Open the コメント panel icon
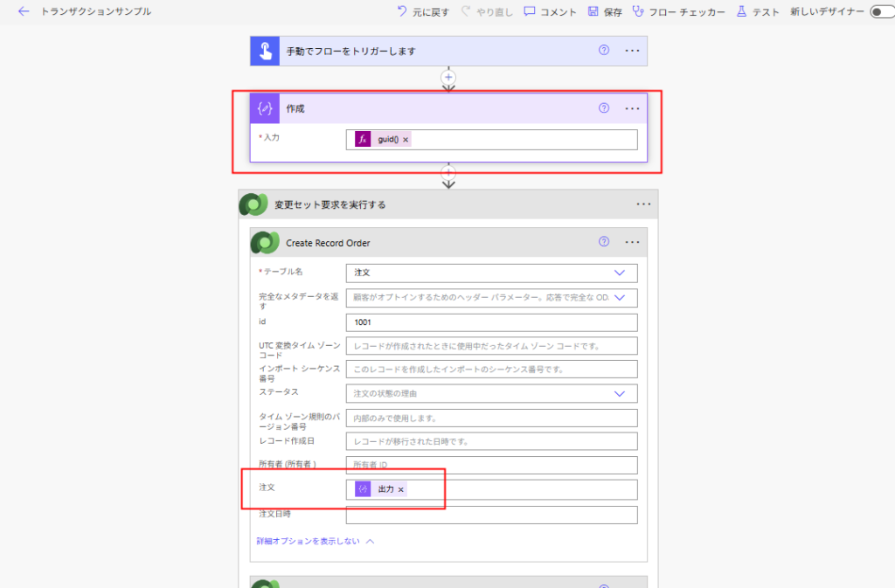This screenshot has height=588, width=895. pyautogui.click(x=529, y=12)
